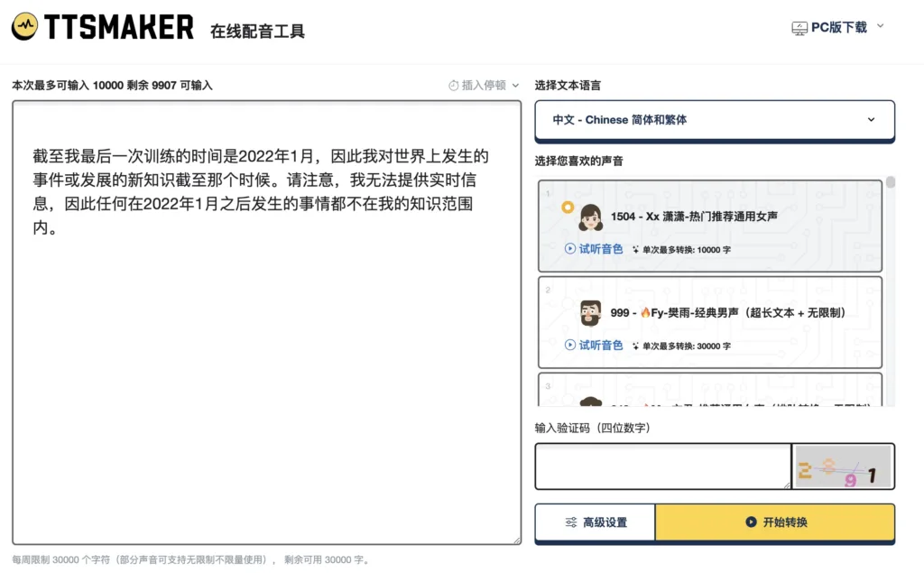Screen dimensions: 924x573
Task: Click the TTSMaker waveform logo icon
Action: (x=24, y=27)
